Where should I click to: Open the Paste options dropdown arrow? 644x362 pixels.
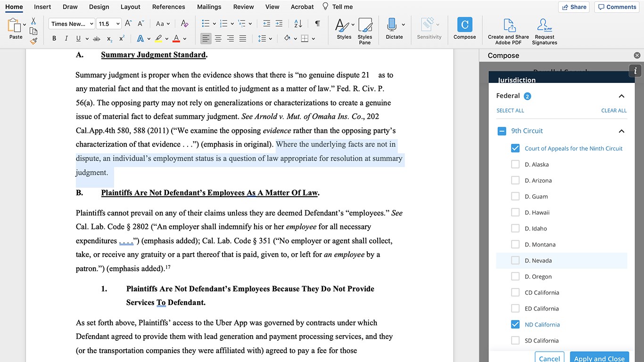pos(25,25)
